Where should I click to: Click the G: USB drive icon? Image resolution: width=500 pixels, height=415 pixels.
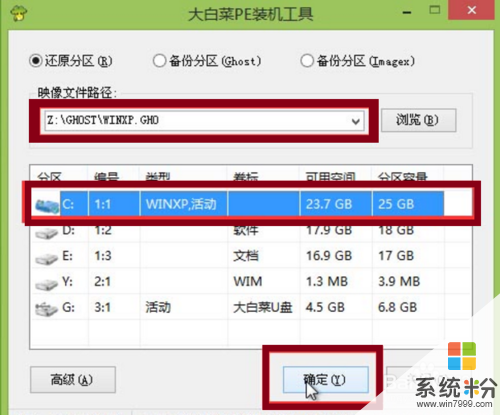(46, 309)
